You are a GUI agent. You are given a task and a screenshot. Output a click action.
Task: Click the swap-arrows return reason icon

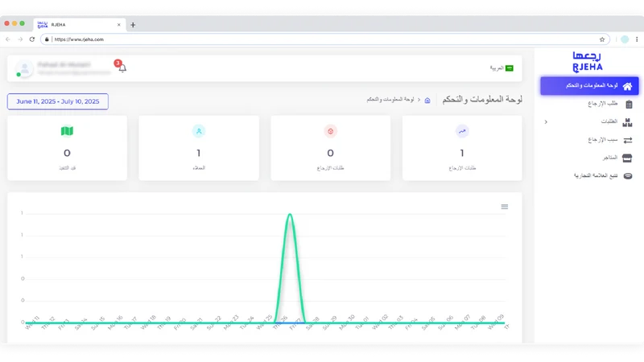pyautogui.click(x=628, y=140)
